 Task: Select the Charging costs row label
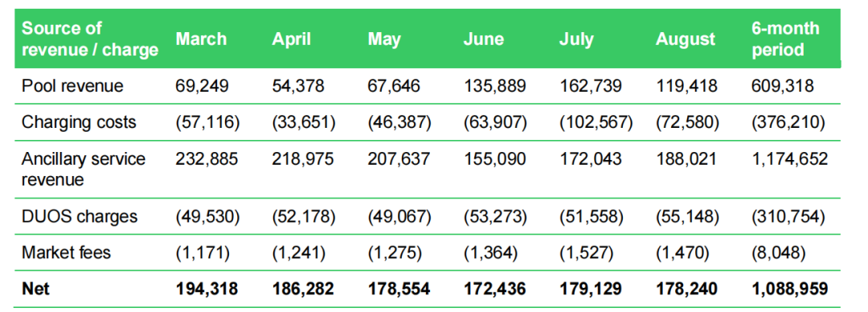79,122
